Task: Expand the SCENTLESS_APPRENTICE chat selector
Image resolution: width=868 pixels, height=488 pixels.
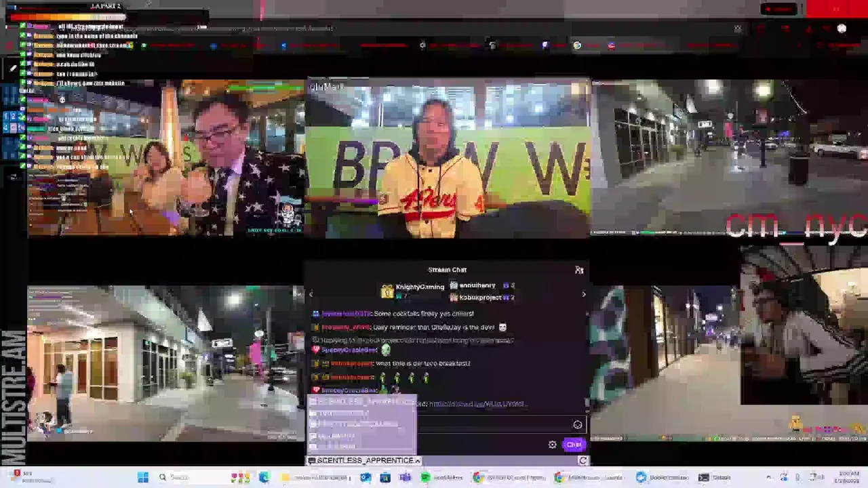Action: click(364, 461)
